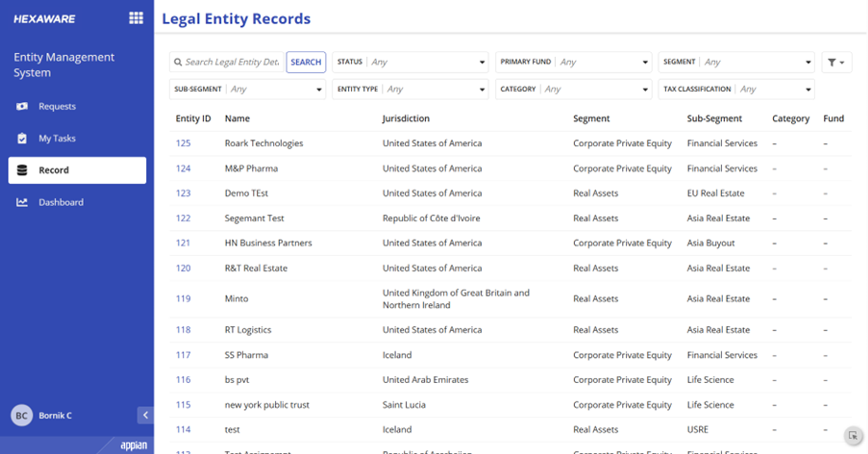Click the M&P Pharma name cell
The width and height of the screenshot is (868, 454).
point(251,168)
